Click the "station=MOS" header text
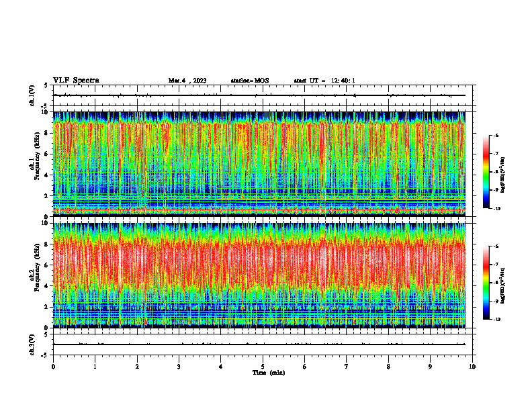The image size is (532, 411). pyautogui.click(x=250, y=81)
